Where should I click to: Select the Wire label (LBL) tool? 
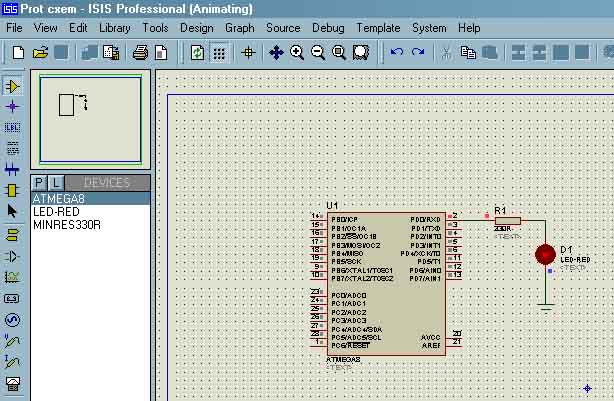(12, 127)
